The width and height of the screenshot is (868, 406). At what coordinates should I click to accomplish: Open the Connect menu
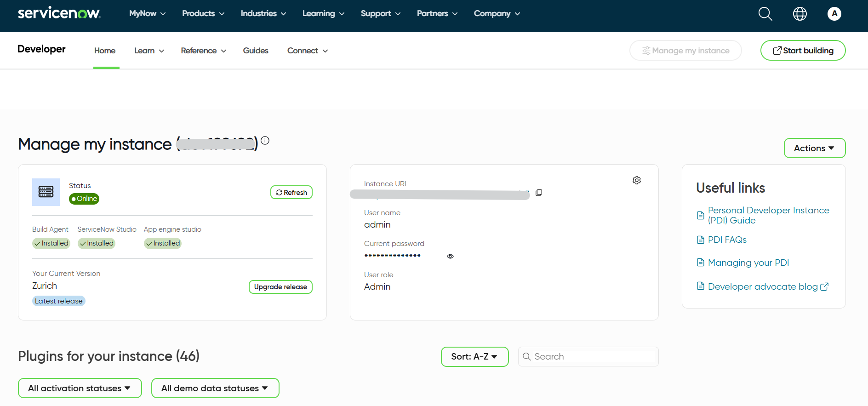point(308,51)
